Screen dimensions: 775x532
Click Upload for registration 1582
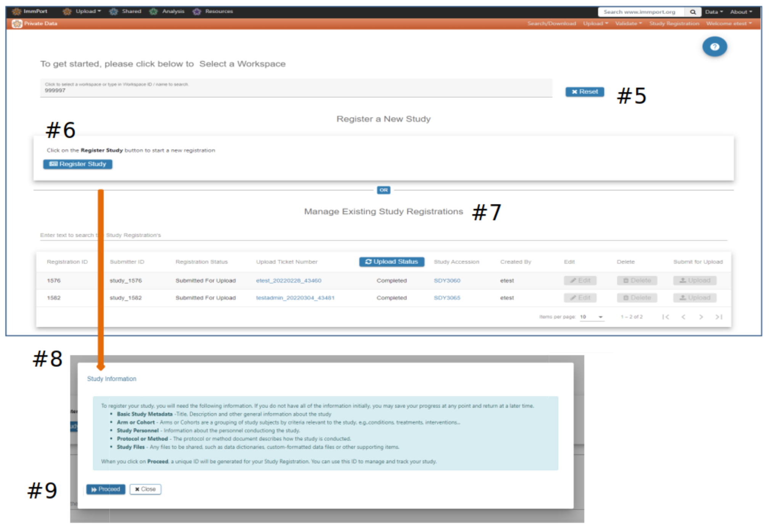695,298
